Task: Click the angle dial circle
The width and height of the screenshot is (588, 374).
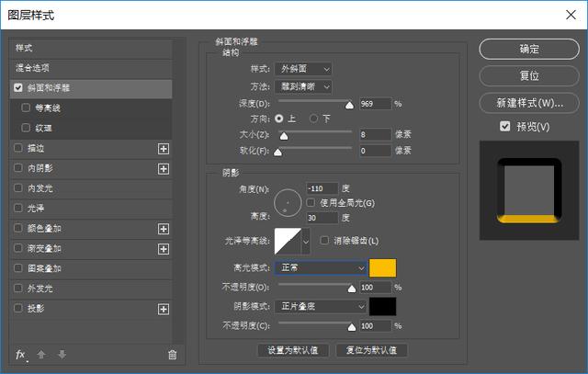Action: click(288, 203)
